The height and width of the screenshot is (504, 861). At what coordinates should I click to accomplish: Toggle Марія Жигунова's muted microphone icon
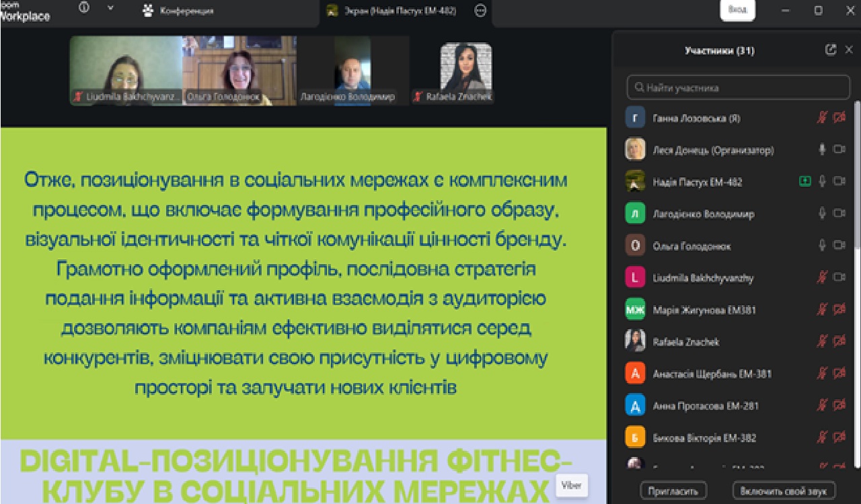(x=822, y=310)
